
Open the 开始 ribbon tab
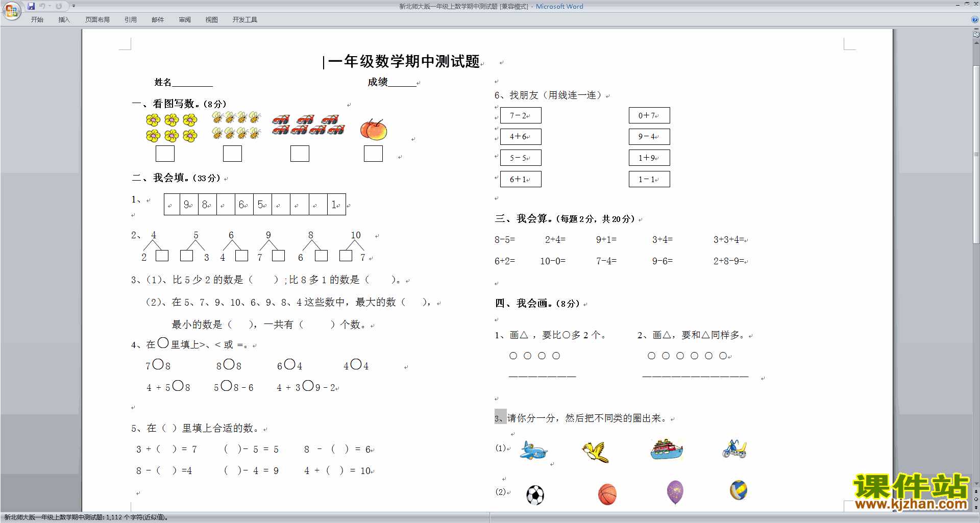[x=37, y=19]
